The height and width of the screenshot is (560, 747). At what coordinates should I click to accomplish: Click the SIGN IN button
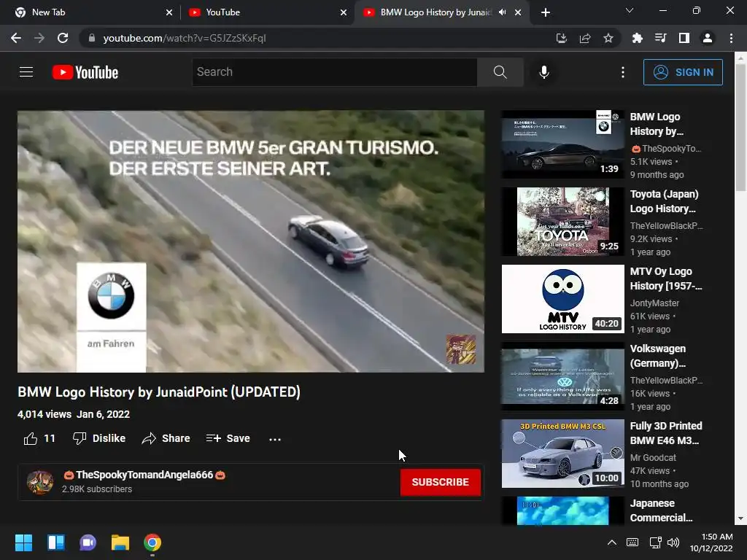tap(683, 72)
